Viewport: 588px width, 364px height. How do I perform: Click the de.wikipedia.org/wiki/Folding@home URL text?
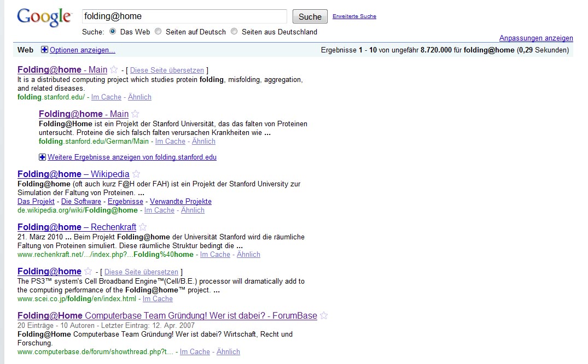77,210
